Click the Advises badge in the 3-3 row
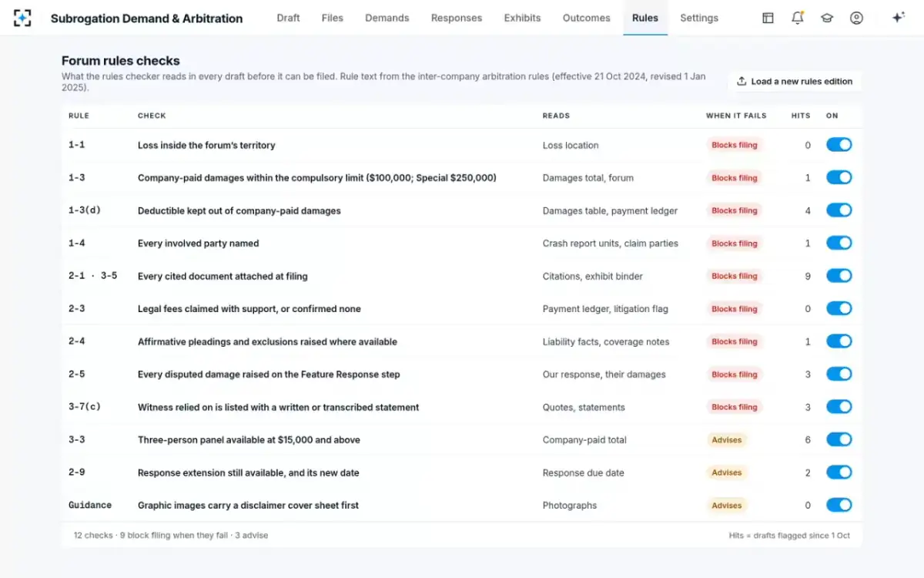The image size is (924, 578). pyautogui.click(x=727, y=440)
